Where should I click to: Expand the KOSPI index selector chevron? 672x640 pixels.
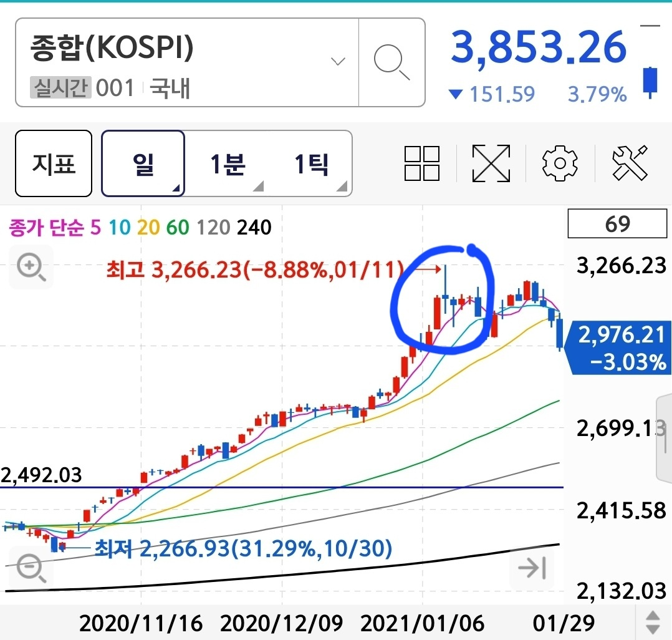pos(338,61)
